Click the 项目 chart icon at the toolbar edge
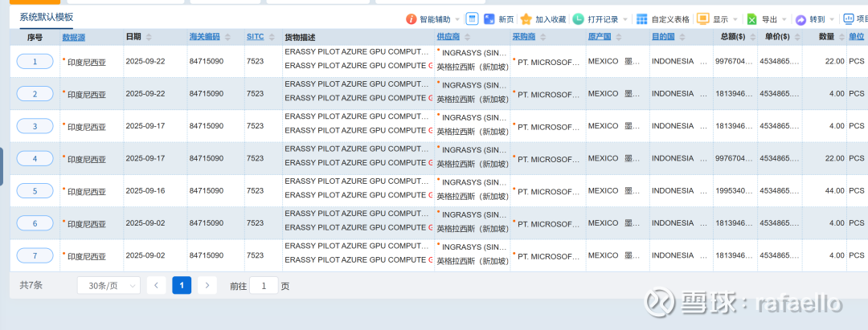 849,18
